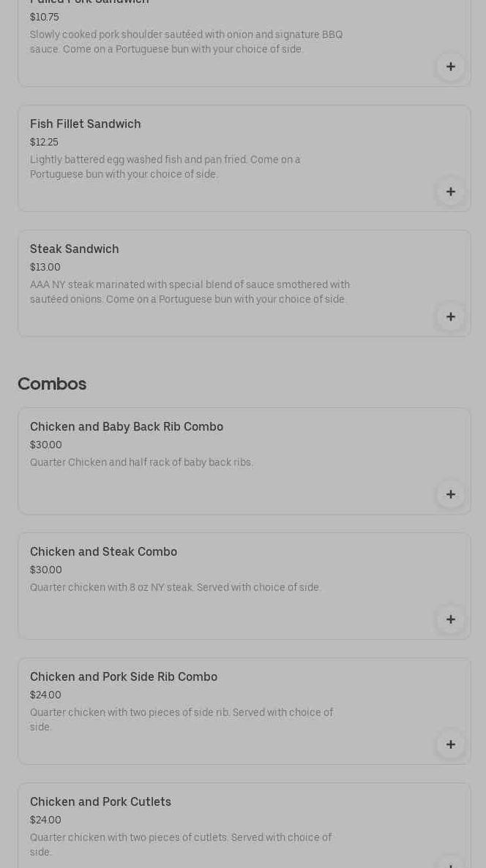This screenshot has width=486, height=868.
Task: Select the Chicken and Pork Cutlets description
Action: pos(181,845)
